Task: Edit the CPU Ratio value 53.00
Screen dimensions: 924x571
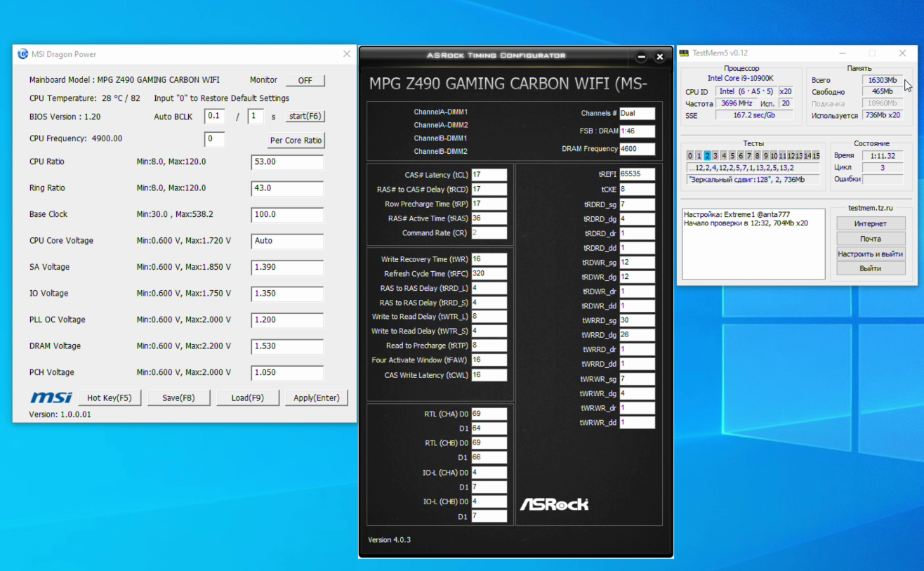Action: [287, 162]
